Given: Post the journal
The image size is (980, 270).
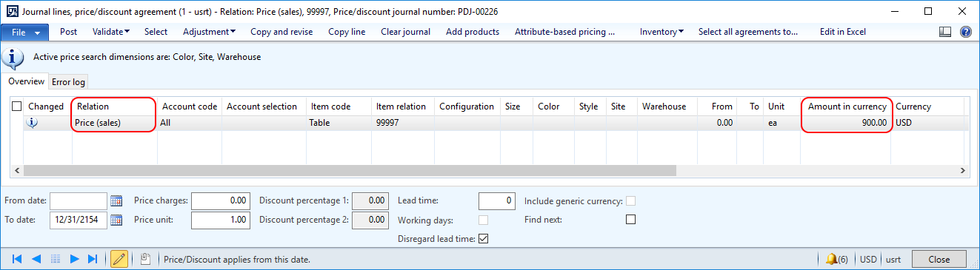Looking at the screenshot, I should coord(69,32).
